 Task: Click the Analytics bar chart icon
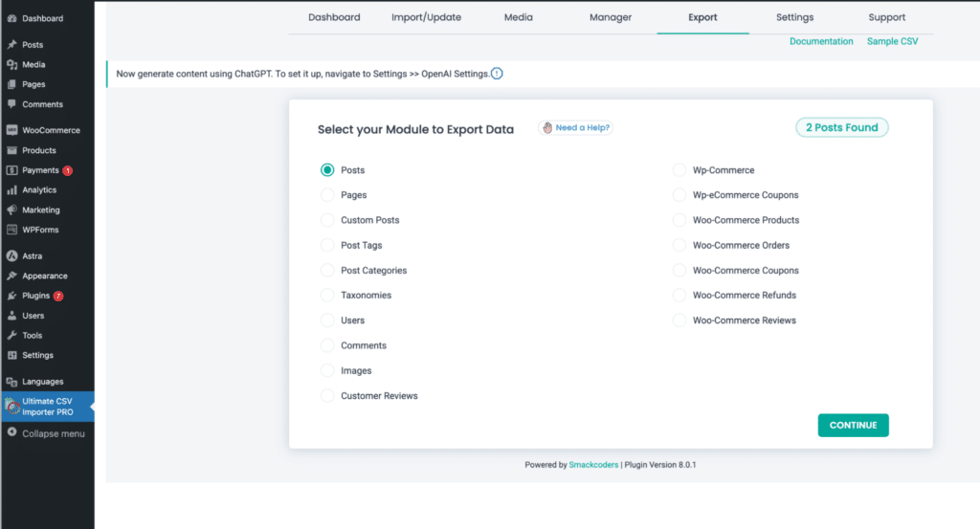(11, 189)
